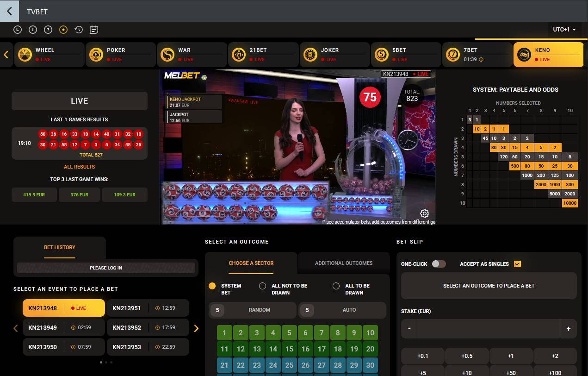Select the SYSTEM BET radio button

coord(212,286)
